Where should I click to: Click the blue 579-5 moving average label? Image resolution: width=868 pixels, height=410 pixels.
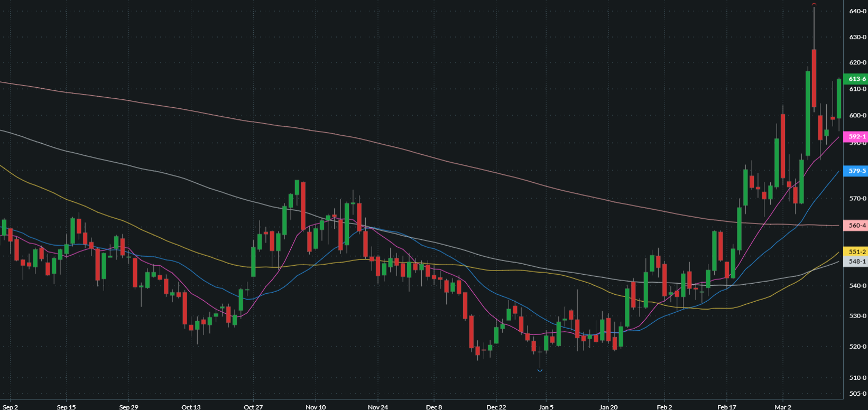coord(857,171)
